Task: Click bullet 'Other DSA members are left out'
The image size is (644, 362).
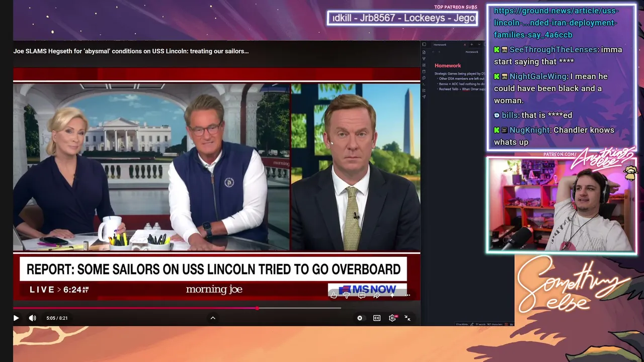Action: [x=461, y=78]
